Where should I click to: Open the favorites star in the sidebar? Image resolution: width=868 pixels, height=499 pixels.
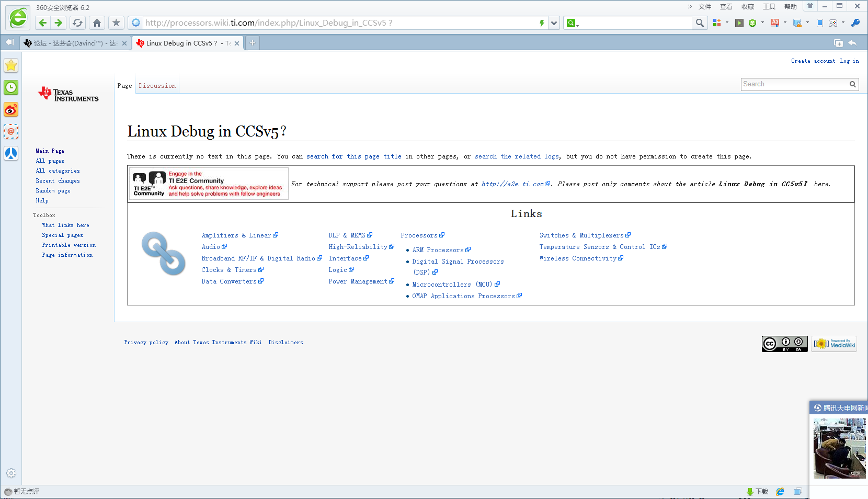pyautogui.click(x=11, y=65)
